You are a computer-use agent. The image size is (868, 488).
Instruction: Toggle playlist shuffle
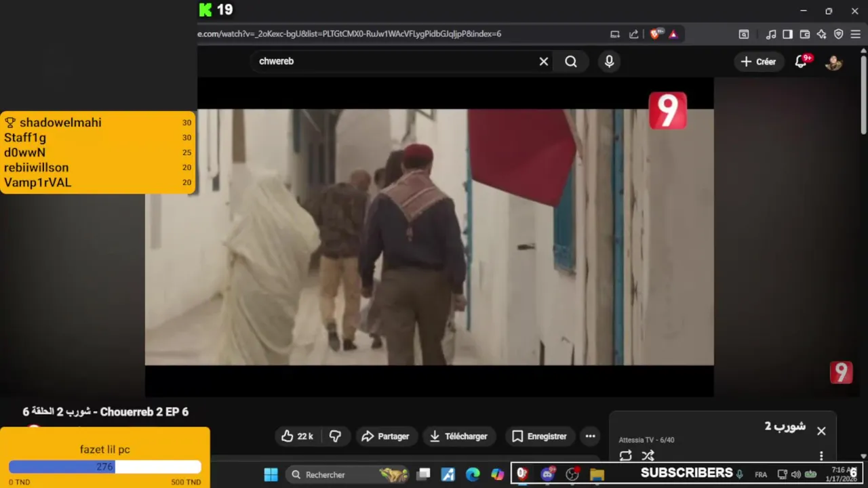pyautogui.click(x=648, y=455)
